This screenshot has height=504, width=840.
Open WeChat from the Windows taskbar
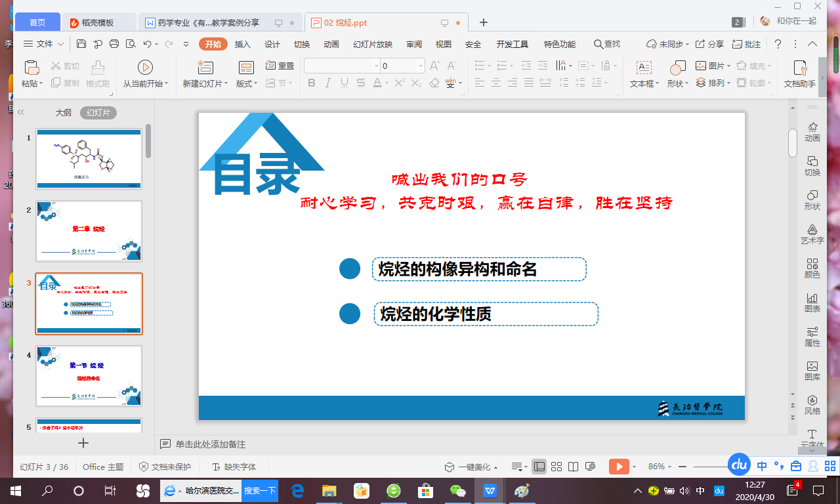(x=457, y=491)
